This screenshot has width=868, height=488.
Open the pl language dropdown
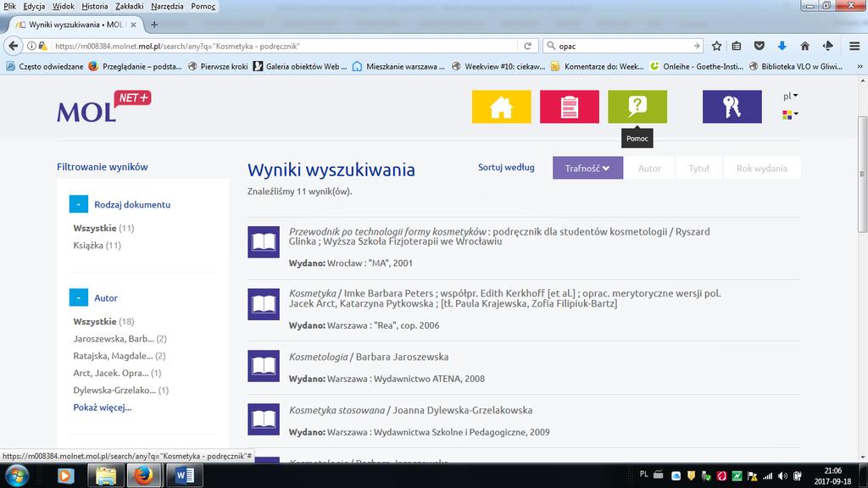(x=791, y=97)
